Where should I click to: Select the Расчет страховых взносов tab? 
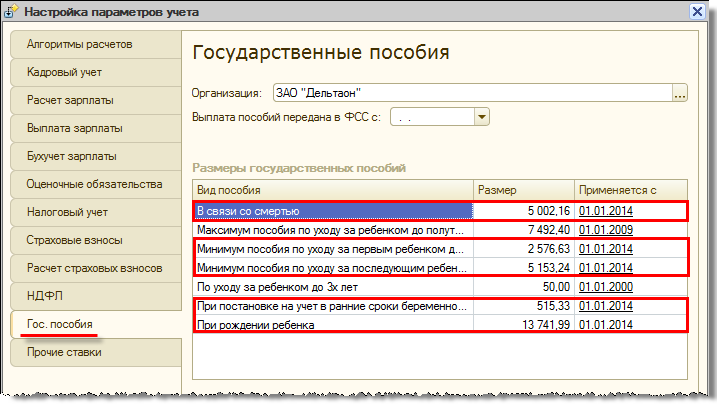point(96,268)
